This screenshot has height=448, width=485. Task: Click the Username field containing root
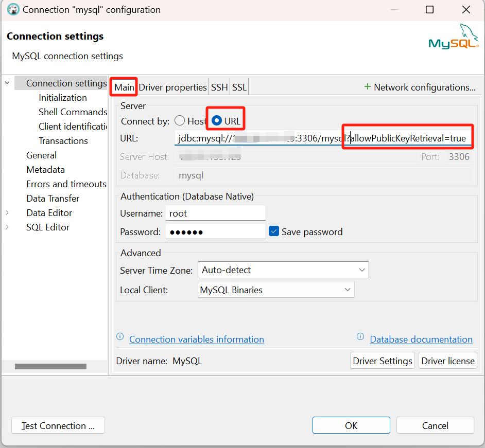click(216, 213)
